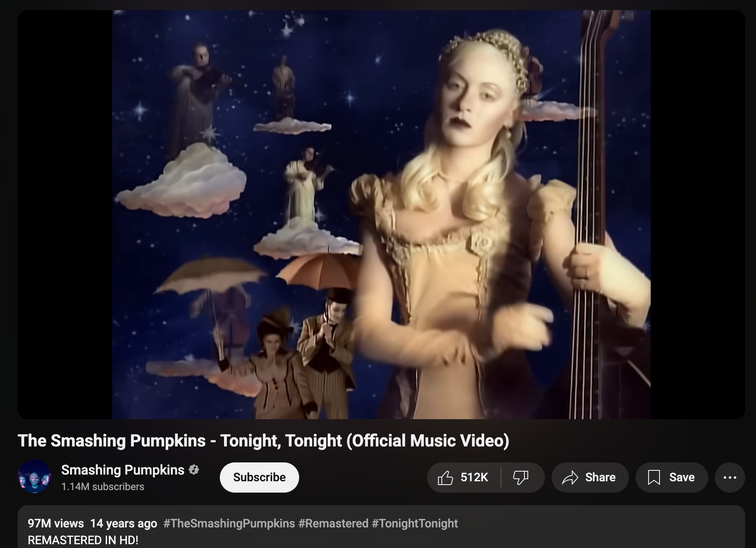Click the Subscribe button
Screen dimensions: 756x548
(x=259, y=478)
